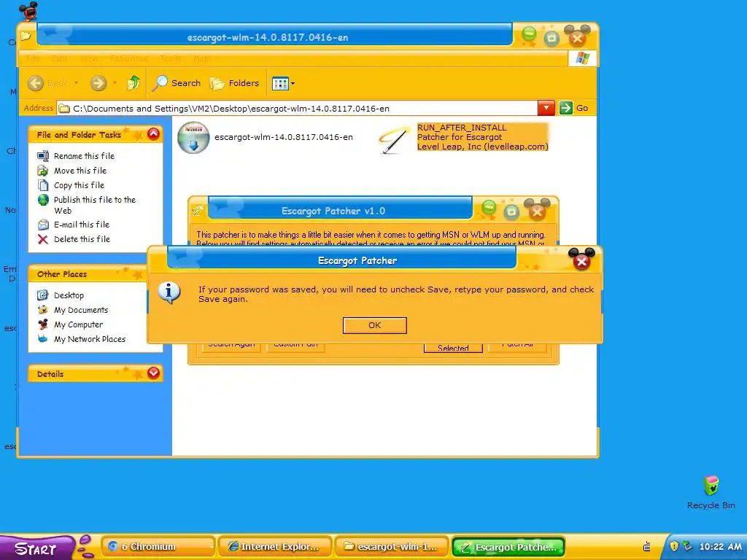Maximize the escargot-wlm Explorer window
The height and width of the screenshot is (560, 747).
point(551,38)
